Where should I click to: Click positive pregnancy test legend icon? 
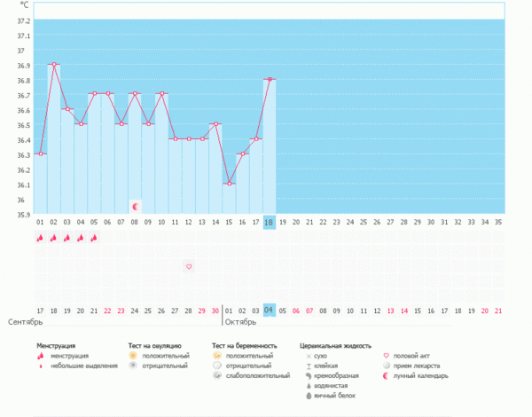(x=218, y=355)
